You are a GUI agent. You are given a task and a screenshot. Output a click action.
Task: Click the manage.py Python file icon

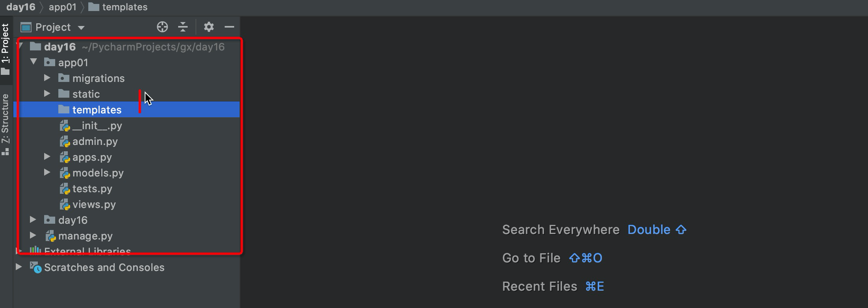50,236
